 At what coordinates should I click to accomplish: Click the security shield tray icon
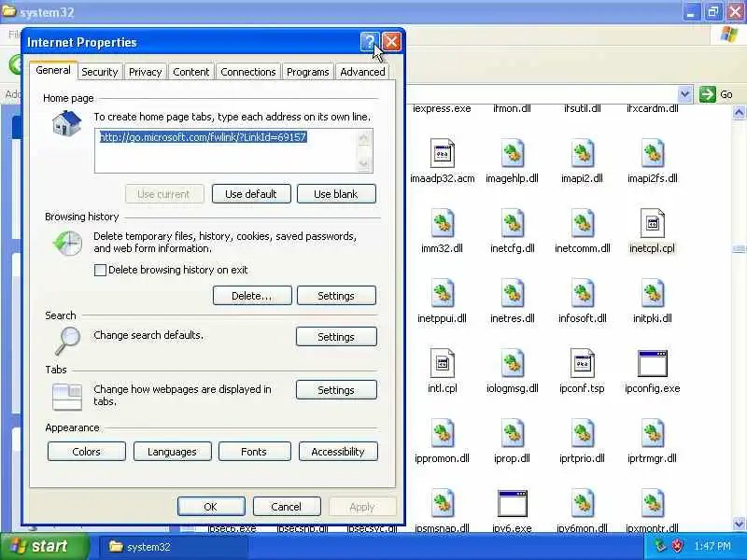[677, 546]
